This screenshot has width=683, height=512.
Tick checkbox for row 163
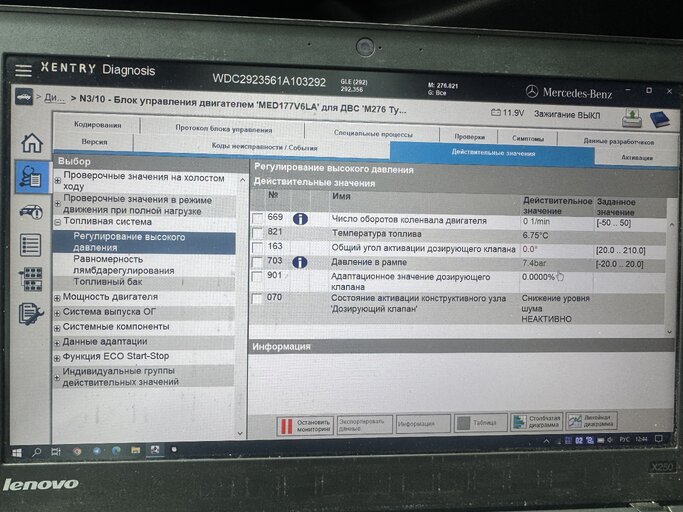(x=257, y=247)
